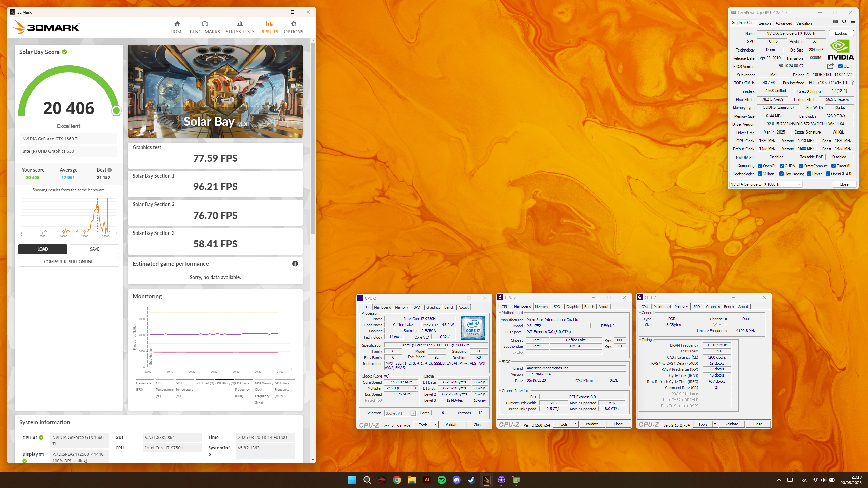
Task: Open File Explorer from taskbar
Action: [x=412, y=480]
